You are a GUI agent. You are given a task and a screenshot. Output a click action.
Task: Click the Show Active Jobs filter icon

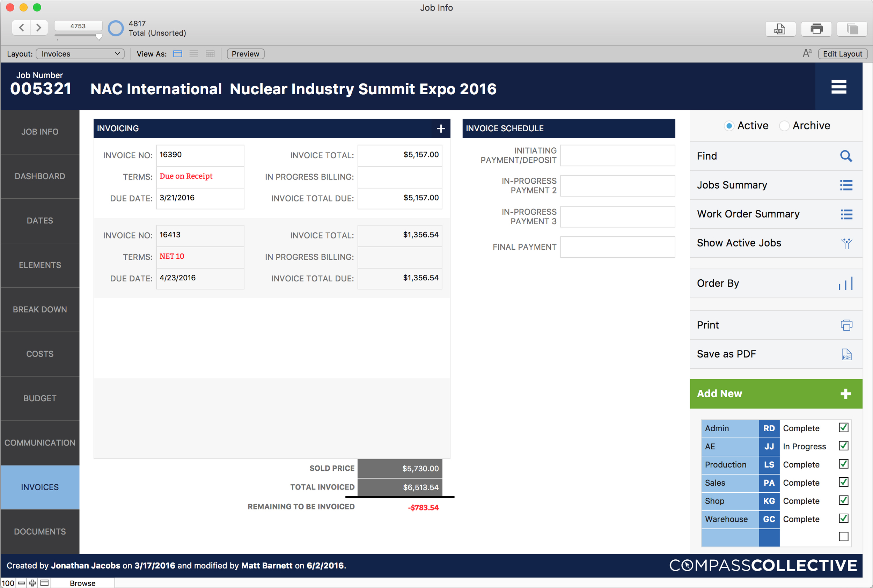coord(846,243)
